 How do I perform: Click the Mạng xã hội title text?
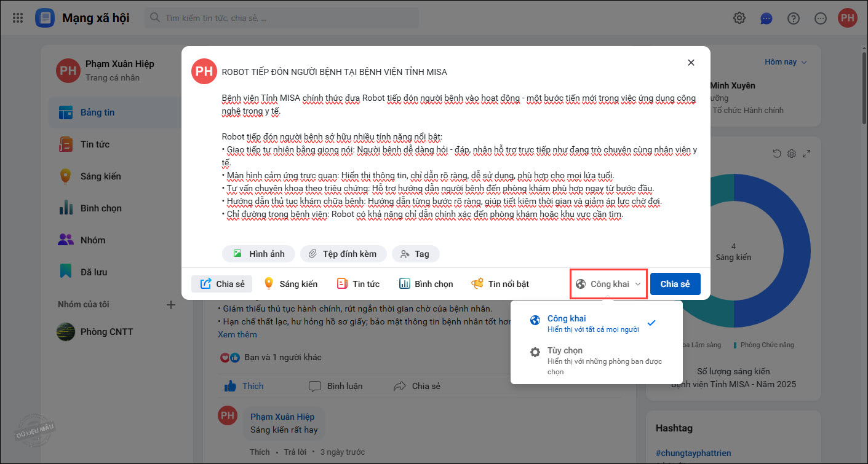96,18
